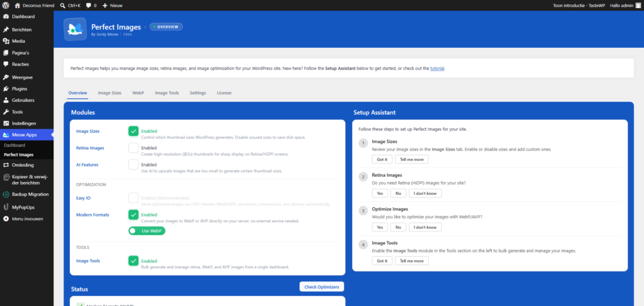This screenshot has height=306, width=644.
Task: Click the Menu invouwen collapse arrow icon
Action: click(x=6, y=219)
